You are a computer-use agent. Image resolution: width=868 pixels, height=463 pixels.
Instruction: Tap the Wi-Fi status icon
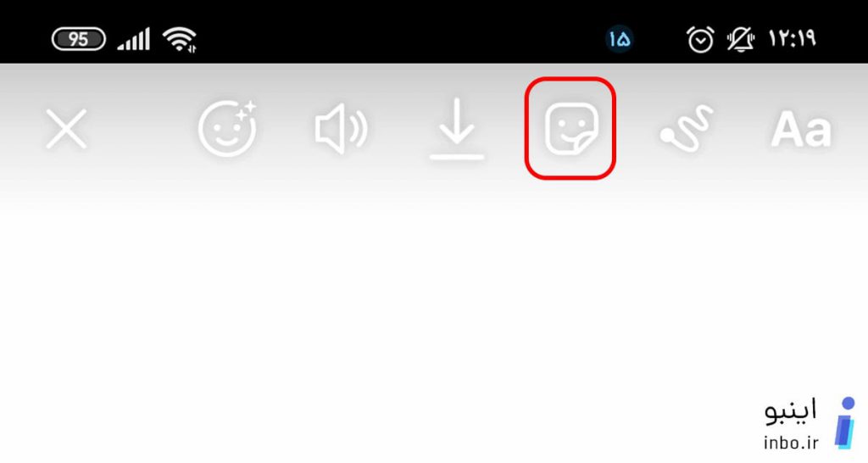pos(180,40)
